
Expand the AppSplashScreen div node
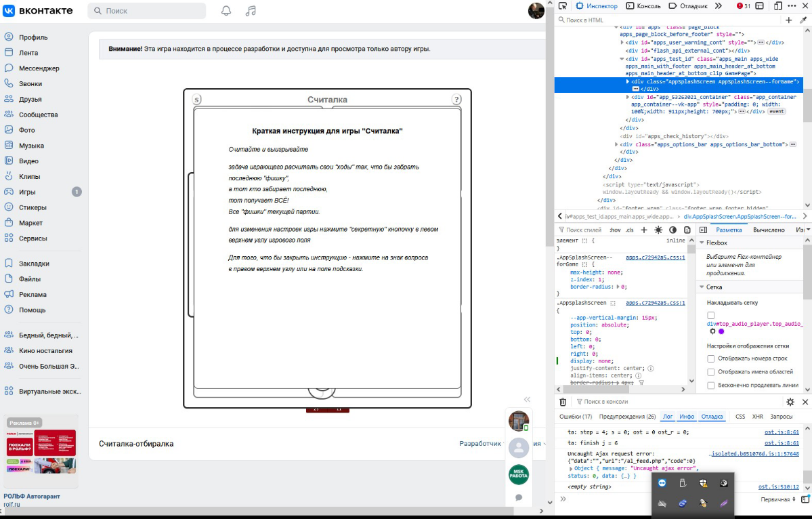click(x=628, y=82)
